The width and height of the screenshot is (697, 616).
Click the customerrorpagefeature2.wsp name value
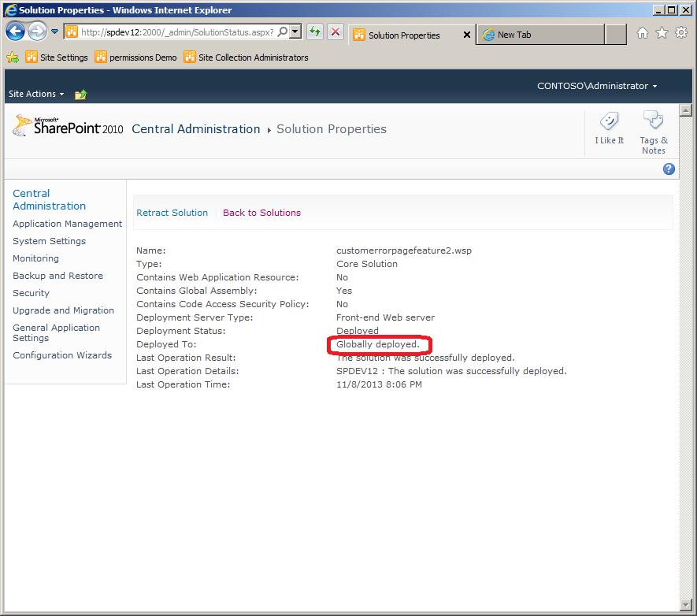[404, 250]
